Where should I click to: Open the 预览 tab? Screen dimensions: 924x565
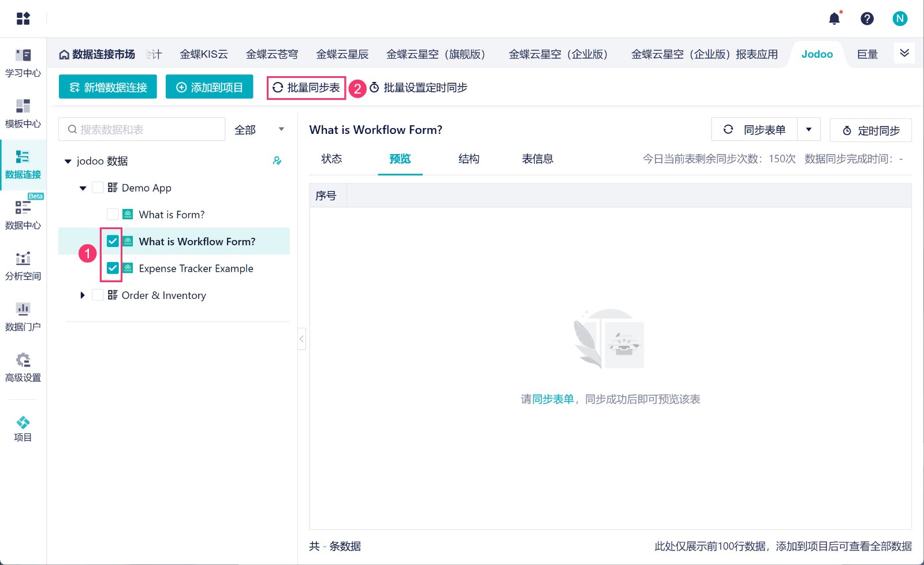click(400, 159)
